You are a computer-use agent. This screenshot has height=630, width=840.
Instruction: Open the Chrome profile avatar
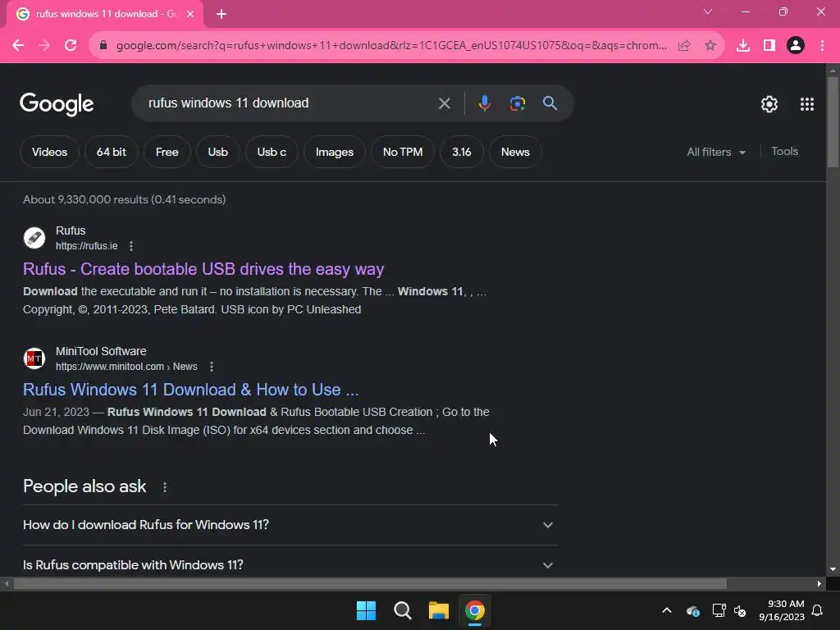[796, 46]
